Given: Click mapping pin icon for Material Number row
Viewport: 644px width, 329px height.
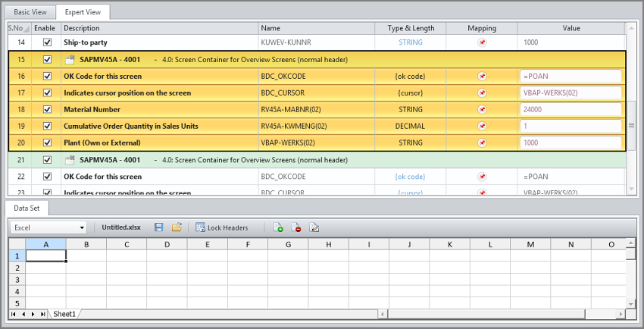Looking at the screenshot, I should [x=481, y=109].
